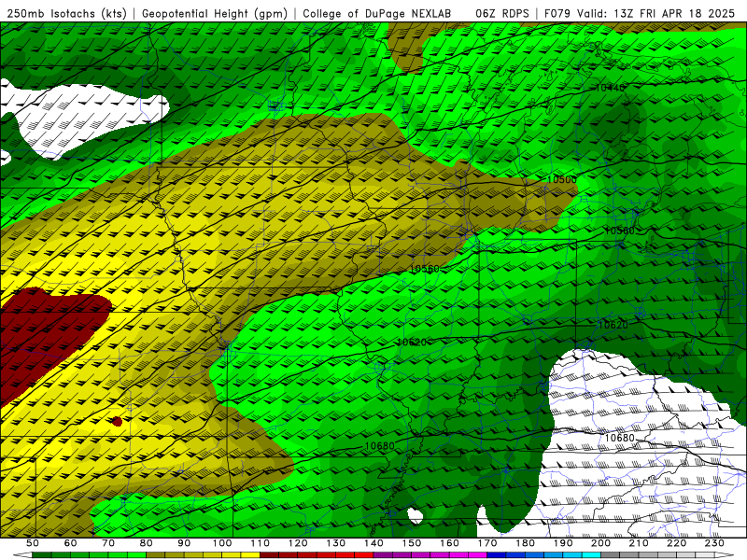
Task: Click the 'F079' forecast hour label
Action: tap(557, 14)
